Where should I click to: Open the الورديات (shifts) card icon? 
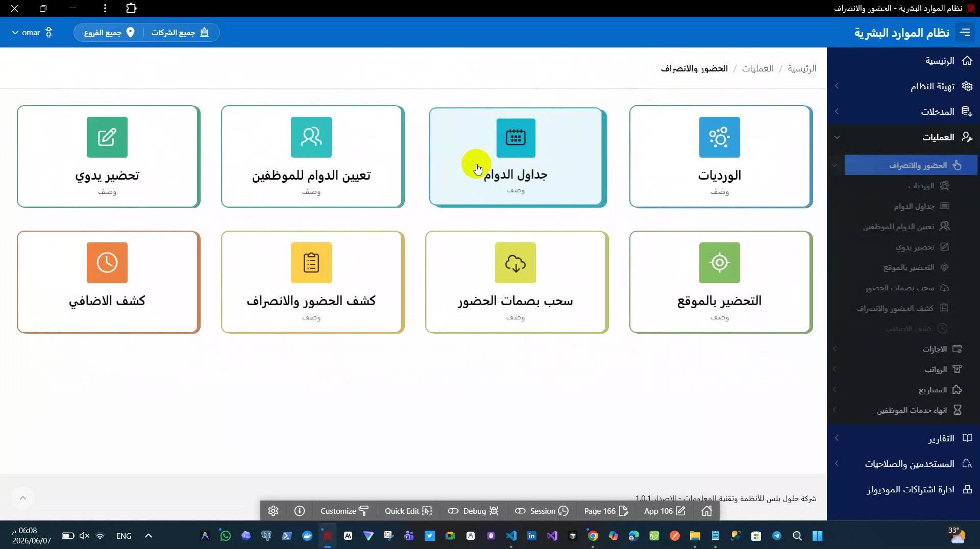pos(719,137)
